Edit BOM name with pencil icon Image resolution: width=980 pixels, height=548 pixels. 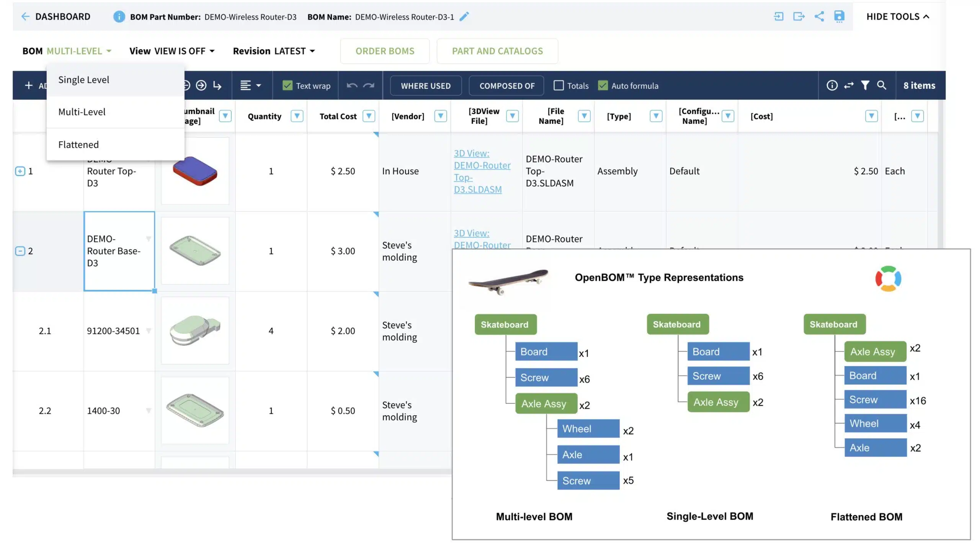pos(464,16)
